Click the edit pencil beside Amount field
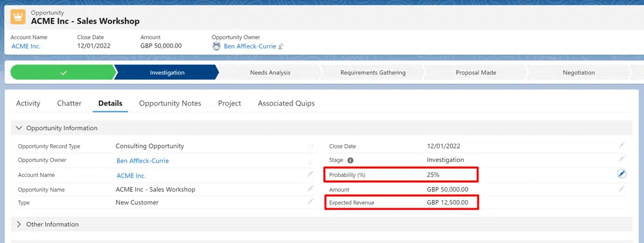This screenshot has width=644, height=243. click(x=622, y=188)
